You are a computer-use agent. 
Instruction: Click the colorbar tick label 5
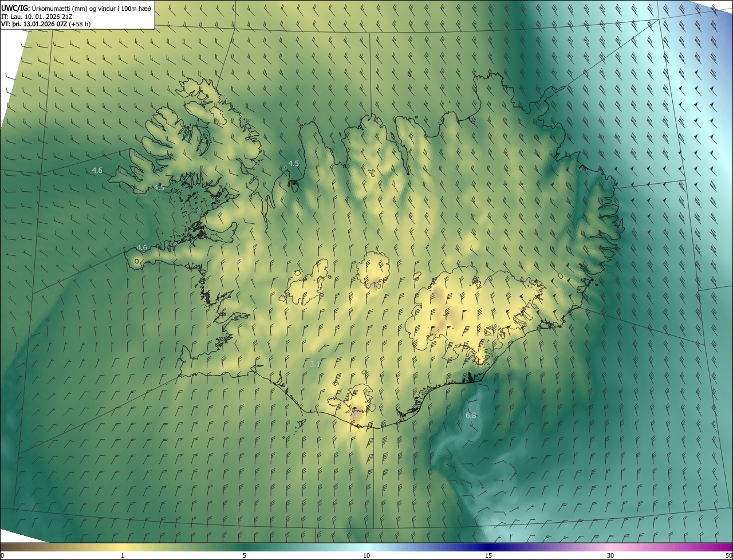(245, 556)
